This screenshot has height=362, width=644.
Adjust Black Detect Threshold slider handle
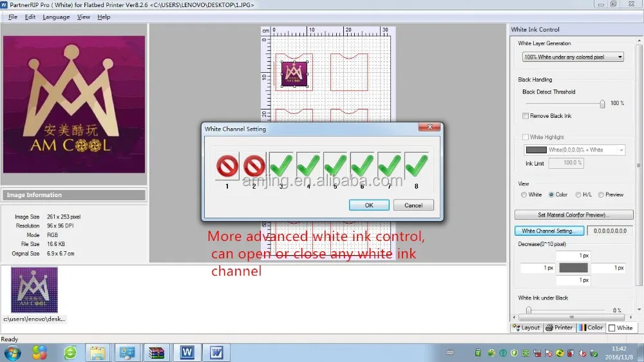602,104
